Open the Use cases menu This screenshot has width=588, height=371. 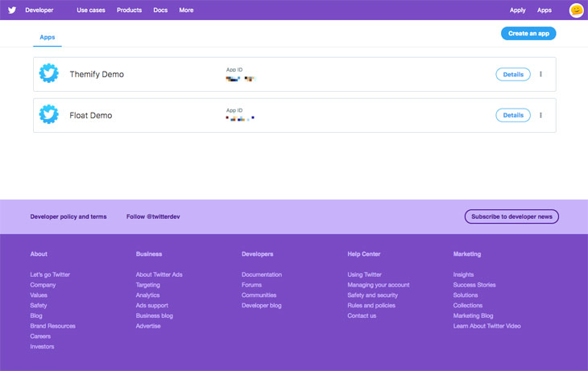tap(91, 10)
